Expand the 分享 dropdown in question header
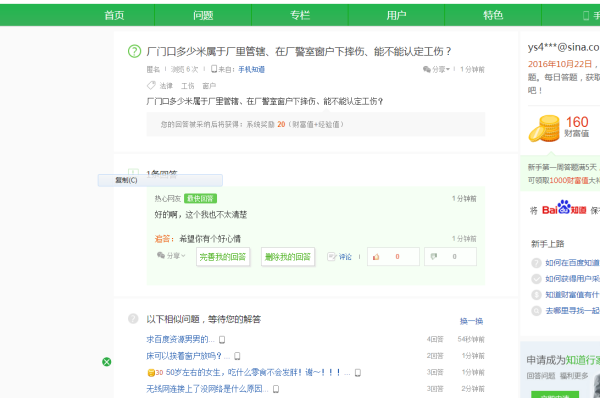 click(437, 69)
